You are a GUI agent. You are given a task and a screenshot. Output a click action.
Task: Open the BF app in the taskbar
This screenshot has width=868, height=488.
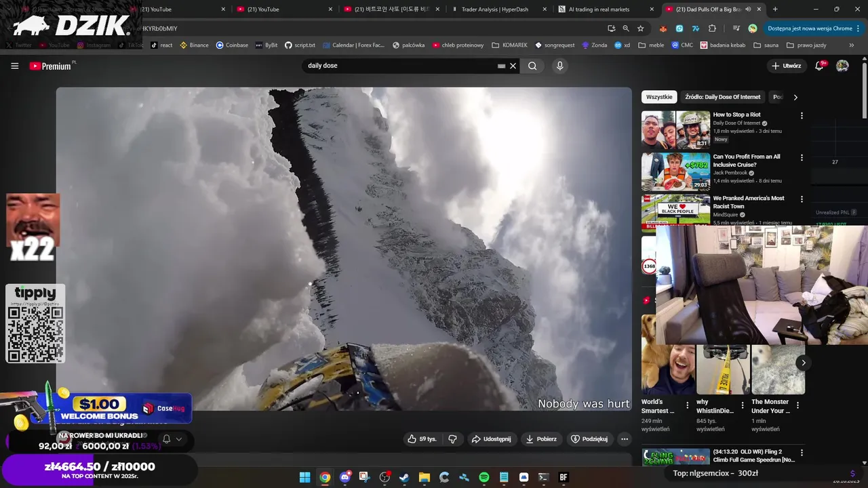coord(563,477)
